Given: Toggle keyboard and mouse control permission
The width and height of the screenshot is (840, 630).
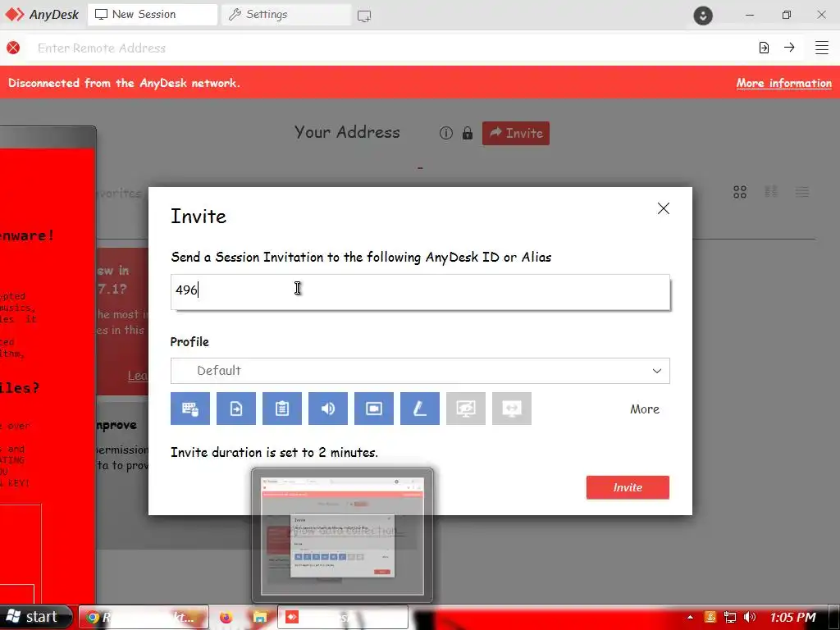Looking at the screenshot, I should point(190,409).
